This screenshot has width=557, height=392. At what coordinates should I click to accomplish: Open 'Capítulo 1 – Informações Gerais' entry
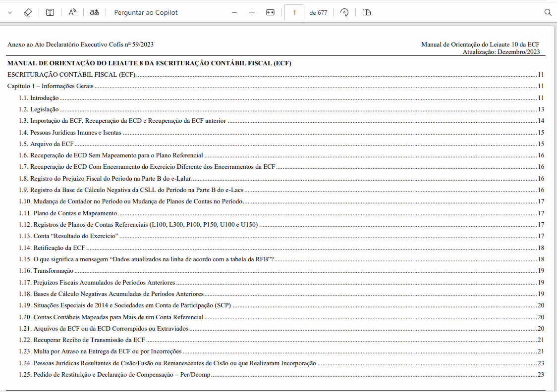pyautogui.click(x=276, y=86)
